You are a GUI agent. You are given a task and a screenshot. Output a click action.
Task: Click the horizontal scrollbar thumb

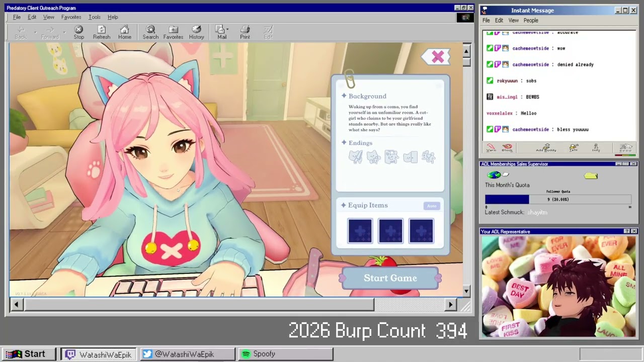(x=199, y=304)
